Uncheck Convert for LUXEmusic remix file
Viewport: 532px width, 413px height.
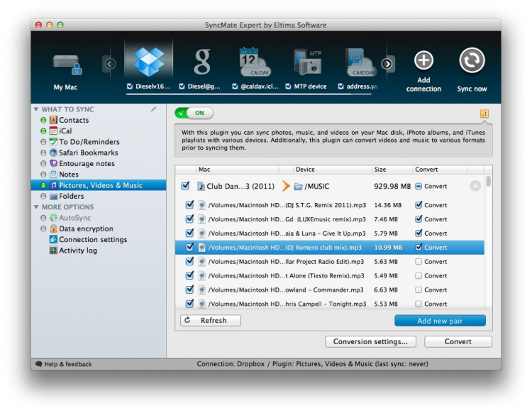tap(419, 219)
